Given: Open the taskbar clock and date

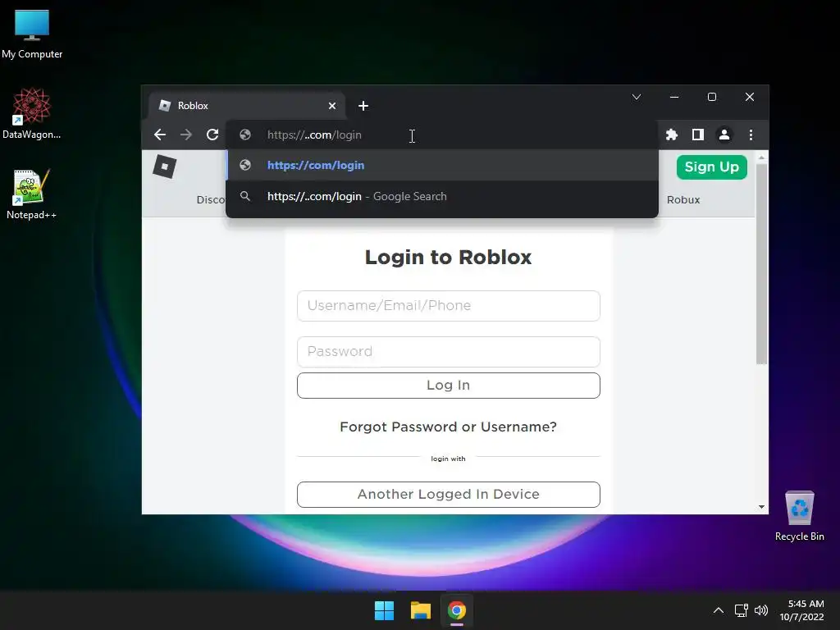Looking at the screenshot, I should [x=801, y=610].
